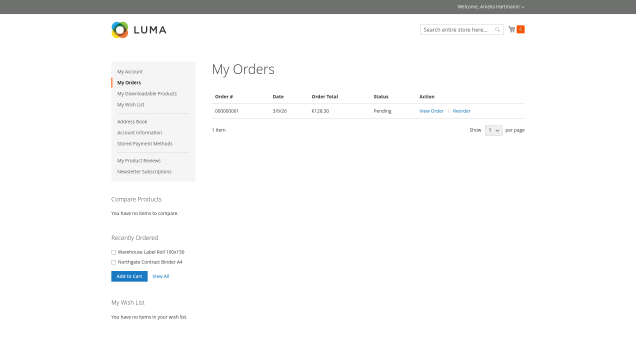
Task: Open My Wish List sidebar link
Action: pyautogui.click(x=131, y=104)
